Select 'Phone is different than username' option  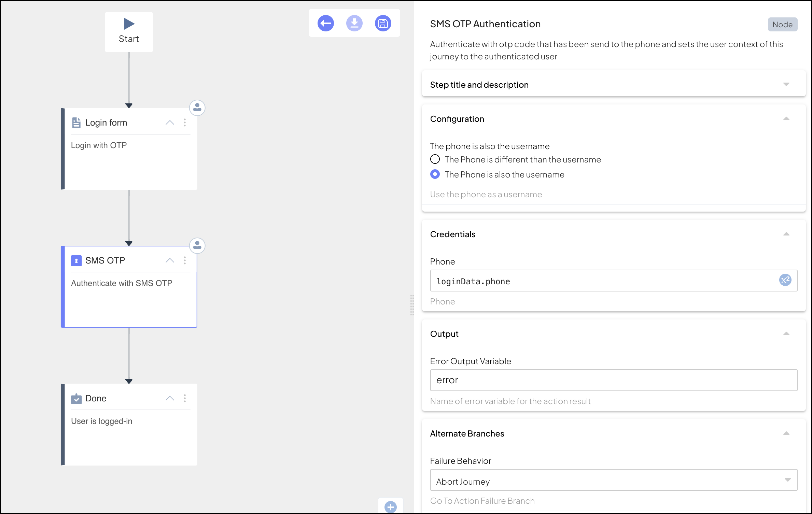click(x=435, y=159)
